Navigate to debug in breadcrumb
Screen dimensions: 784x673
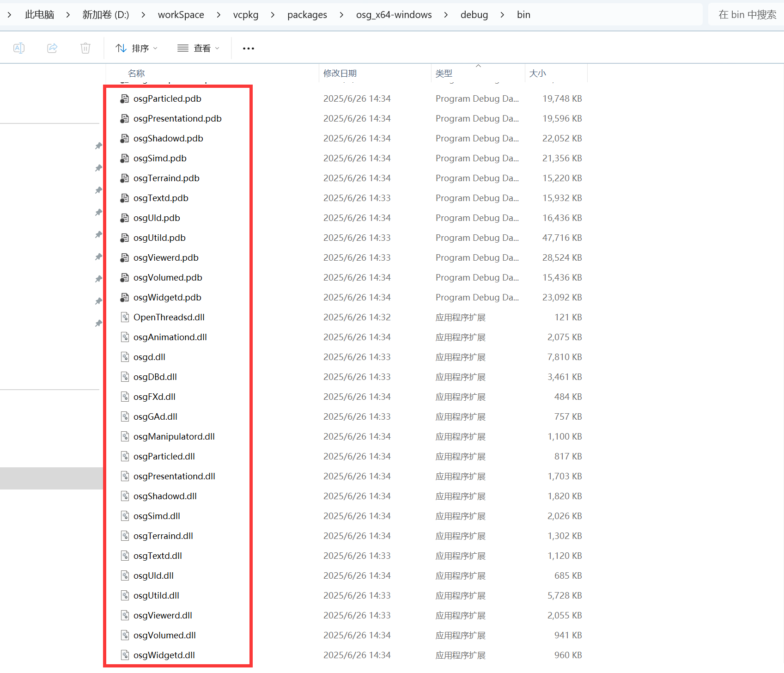pos(474,15)
